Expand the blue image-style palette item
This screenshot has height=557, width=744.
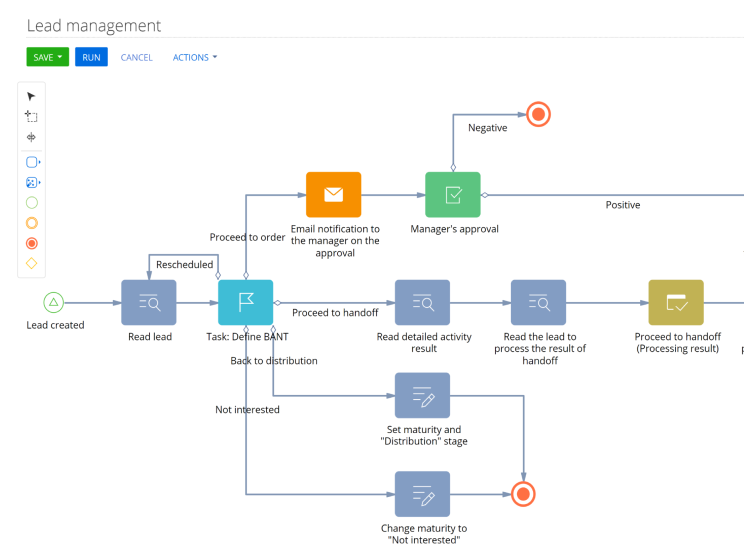point(32,183)
